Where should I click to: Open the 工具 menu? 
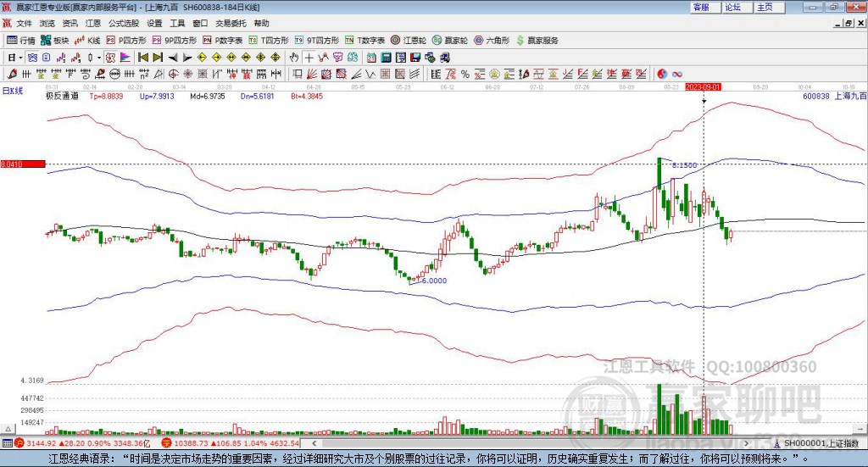pos(177,23)
